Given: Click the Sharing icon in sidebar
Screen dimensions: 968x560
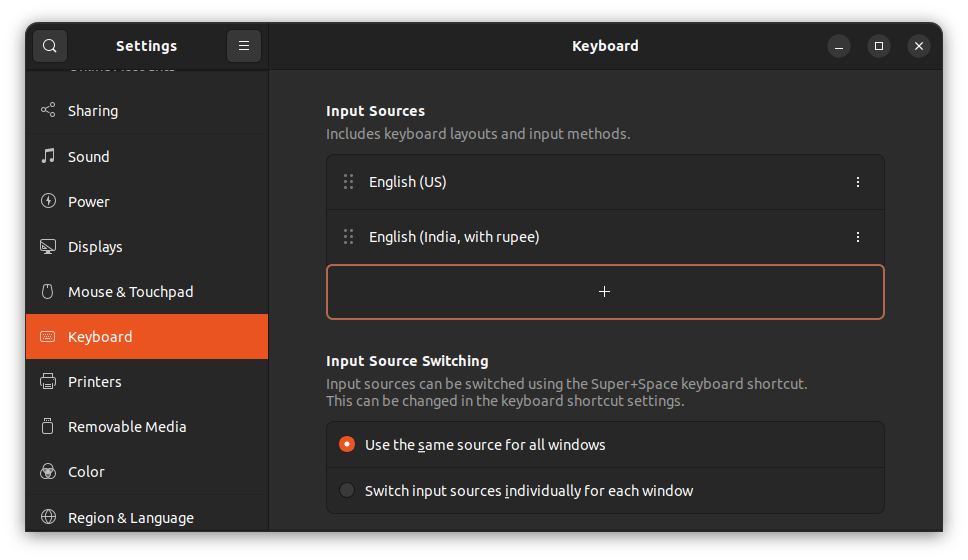Looking at the screenshot, I should (48, 111).
